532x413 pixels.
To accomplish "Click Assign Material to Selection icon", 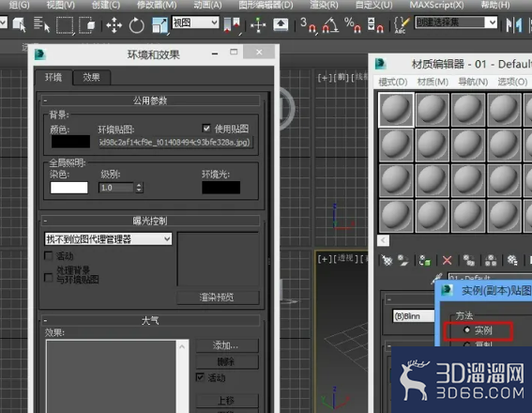I will pos(425,260).
